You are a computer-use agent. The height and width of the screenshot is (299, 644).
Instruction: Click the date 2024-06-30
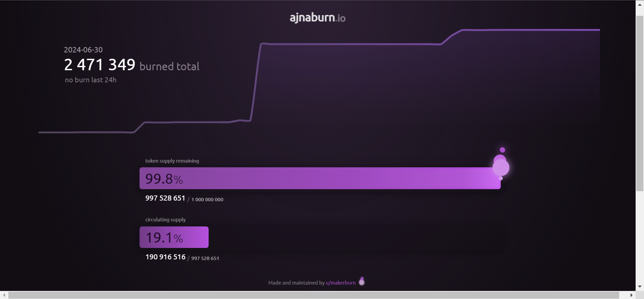83,50
